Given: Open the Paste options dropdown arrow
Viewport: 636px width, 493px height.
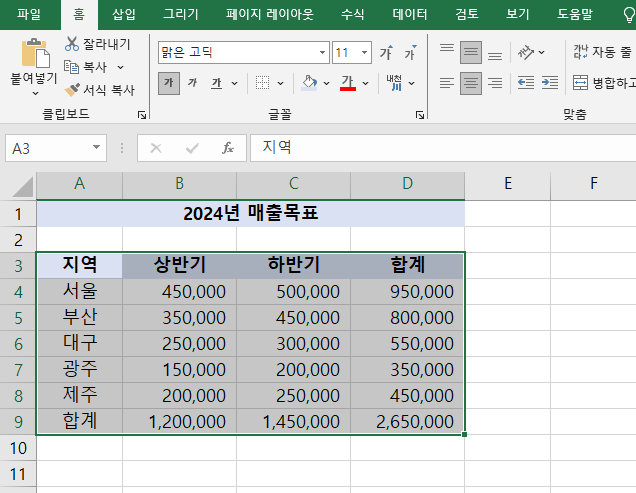Looking at the screenshot, I should tap(35, 93).
